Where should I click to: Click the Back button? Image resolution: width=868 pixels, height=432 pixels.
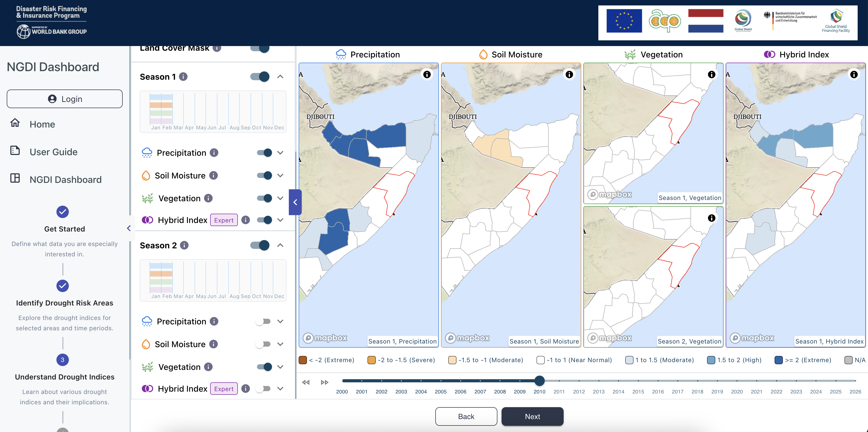tap(466, 416)
